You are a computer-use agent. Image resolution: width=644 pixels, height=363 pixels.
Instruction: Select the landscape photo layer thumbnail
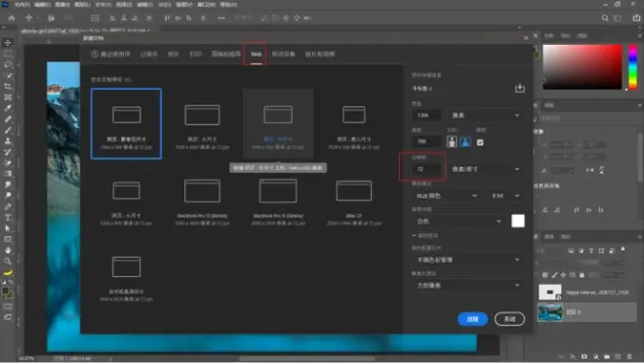tap(550, 312)
